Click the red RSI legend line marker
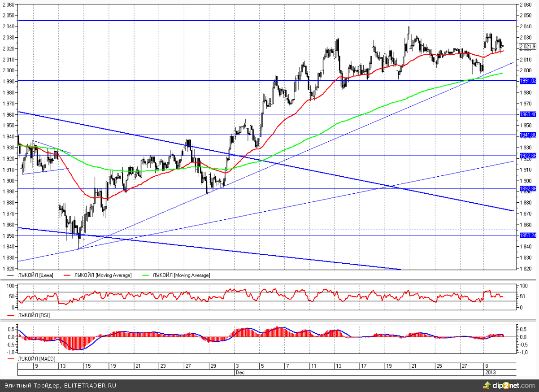Screen dimensions: 539x392 [11, 315]
